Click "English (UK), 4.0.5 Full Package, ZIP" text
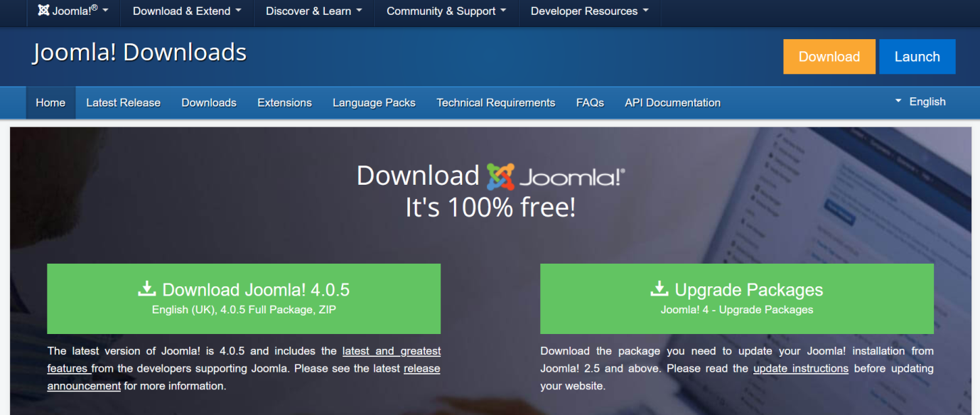Image resolution: width=980 pixels, height=415 pixels. (x=244, y=310)
